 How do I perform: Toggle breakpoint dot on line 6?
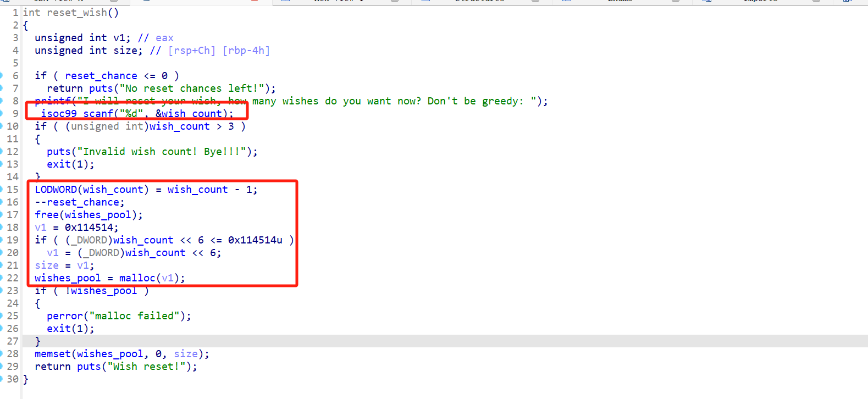point(2,76)
